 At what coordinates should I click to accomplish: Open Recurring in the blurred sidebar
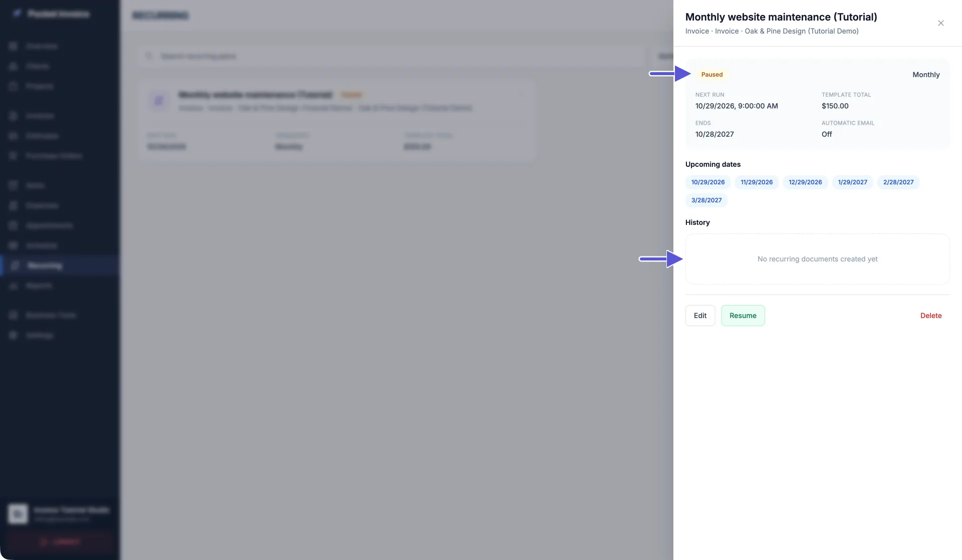(60, 265)
